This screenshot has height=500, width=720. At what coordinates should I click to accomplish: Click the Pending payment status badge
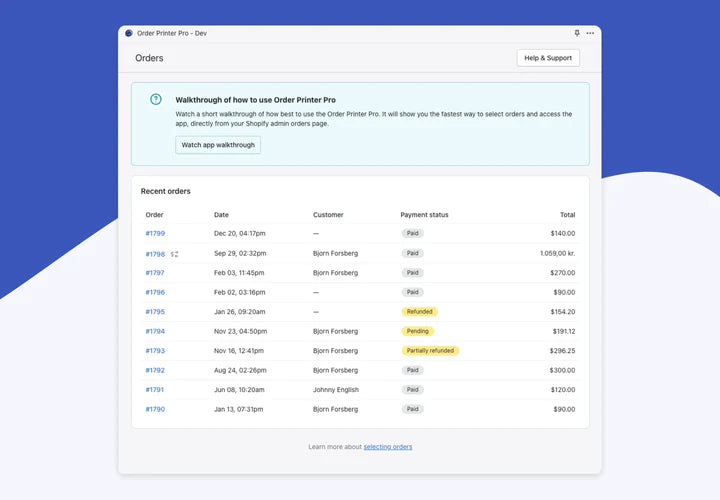point(417,331)
